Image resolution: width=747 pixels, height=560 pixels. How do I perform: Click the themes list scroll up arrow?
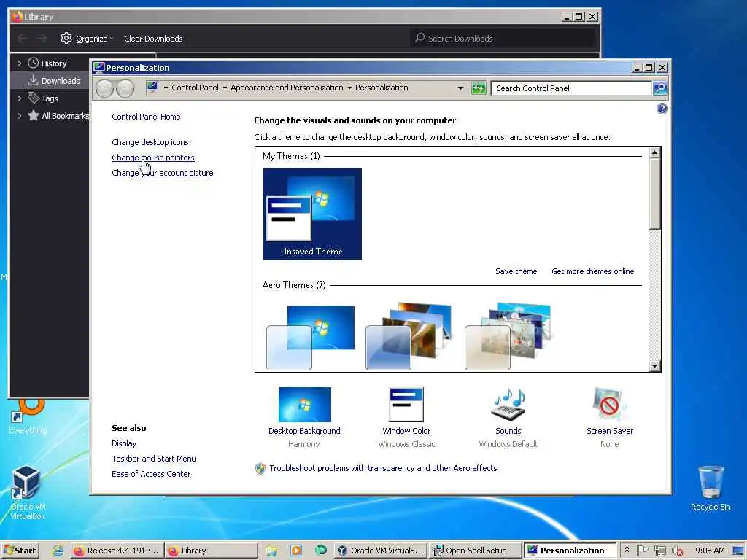tap(654, 152)
